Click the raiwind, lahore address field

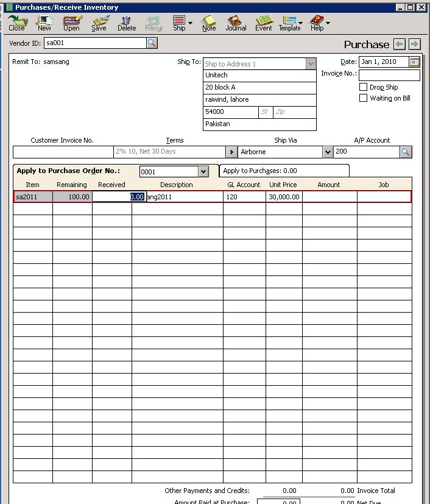point(259,100)
